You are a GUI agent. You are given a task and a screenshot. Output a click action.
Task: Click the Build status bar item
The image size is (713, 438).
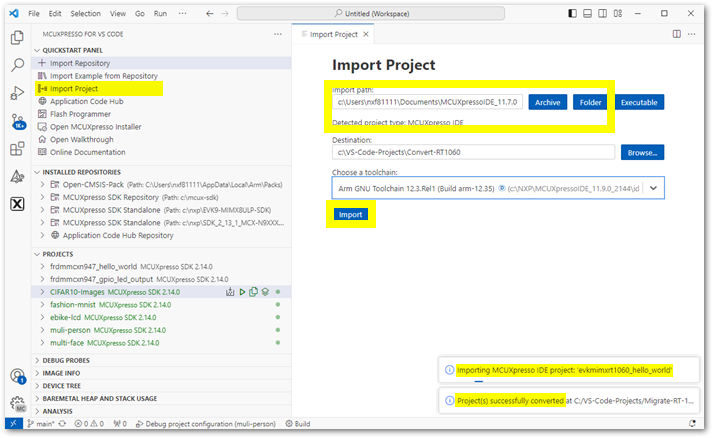(x=298, y=424)
